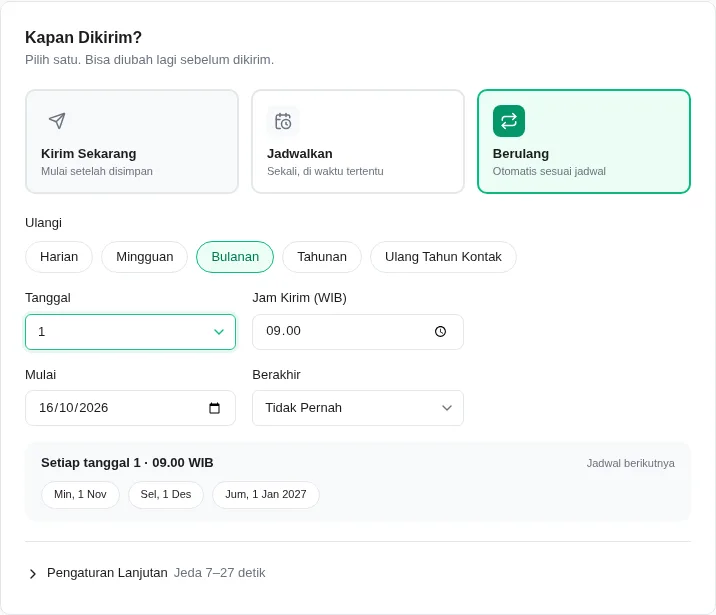Open the Tanggal dropdown showing 1
Screen dimensions: 716x615
pos(131,332)
